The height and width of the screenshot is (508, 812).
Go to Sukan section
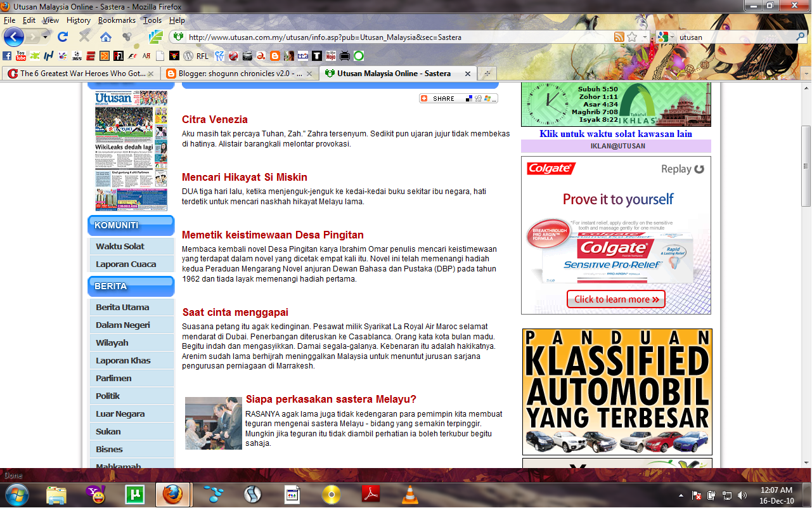tap(131, 431)
